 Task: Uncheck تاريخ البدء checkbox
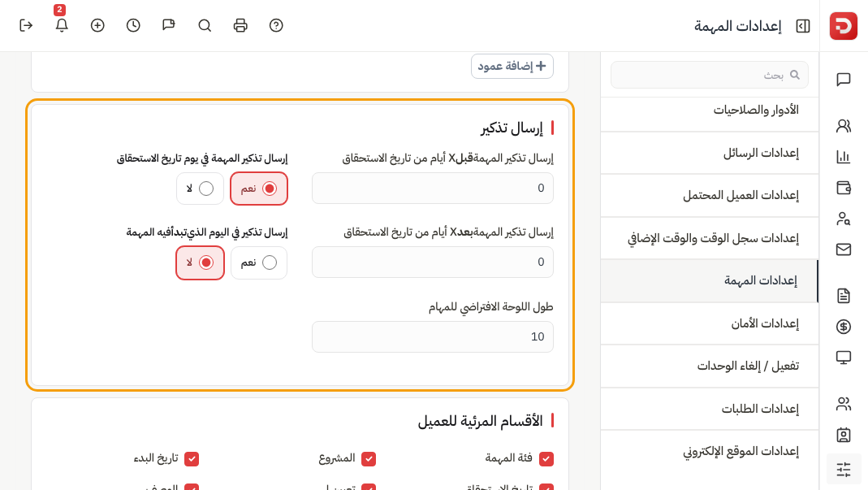point(192,459)
